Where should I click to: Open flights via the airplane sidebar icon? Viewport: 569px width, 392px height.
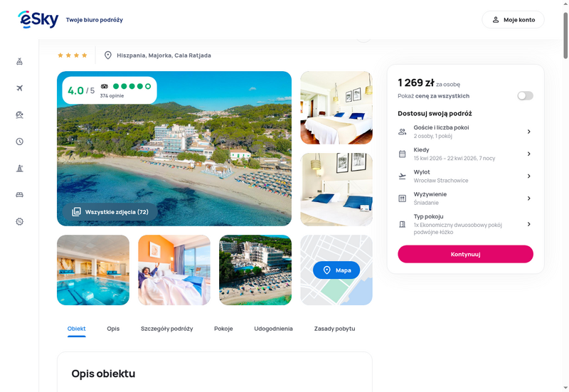(20, 88)
